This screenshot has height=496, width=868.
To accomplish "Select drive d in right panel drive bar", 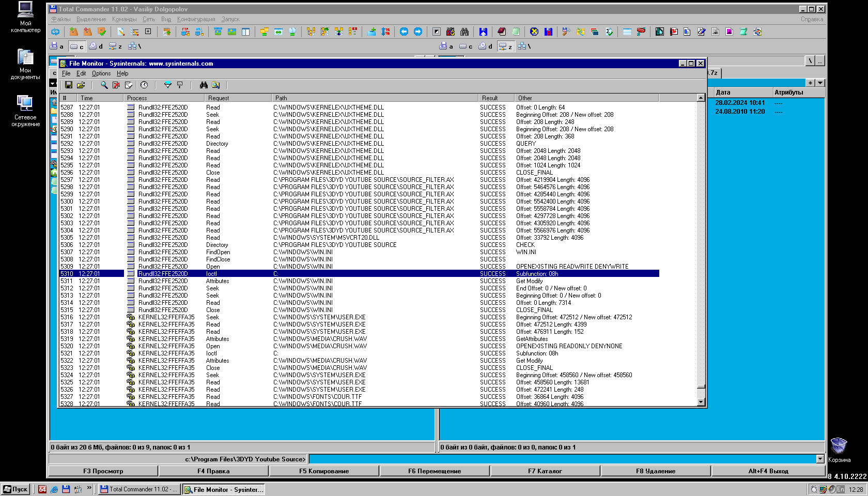I will [x=486, y=46].
